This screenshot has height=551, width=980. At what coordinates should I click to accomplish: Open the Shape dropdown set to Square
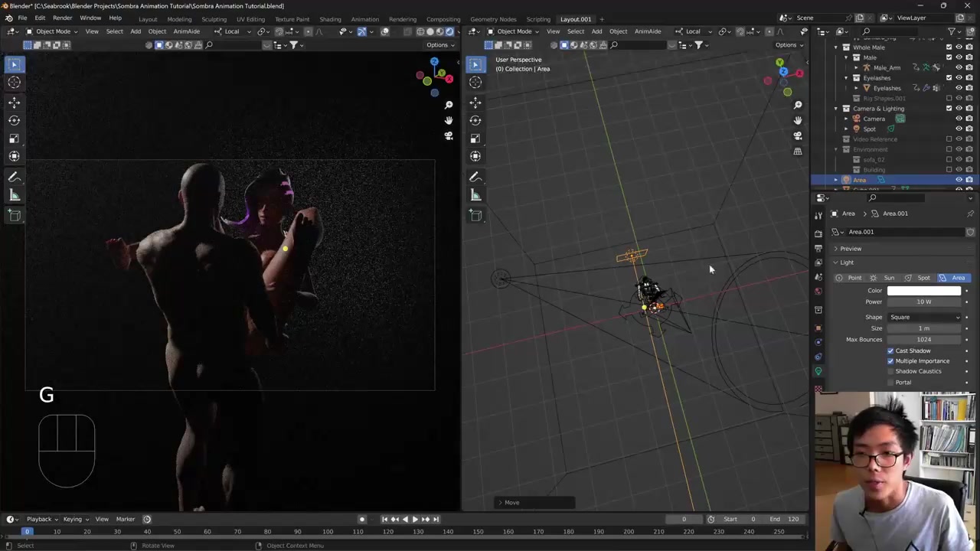(x=924, y=317)
